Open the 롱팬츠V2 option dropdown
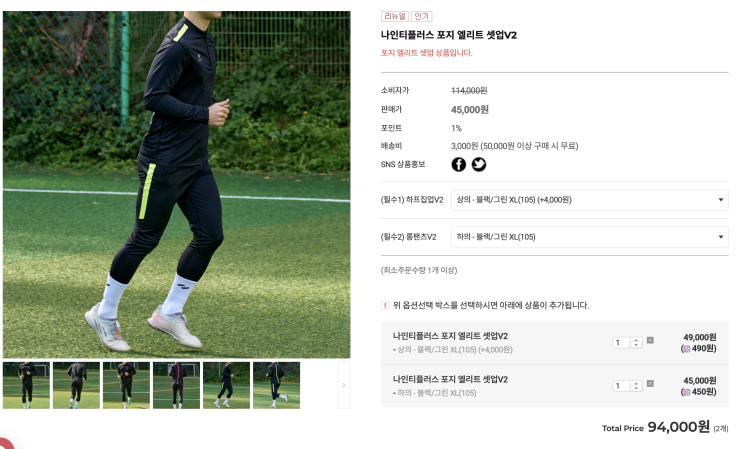This screenshot has height=449, width=743. [x=589, y=237]
